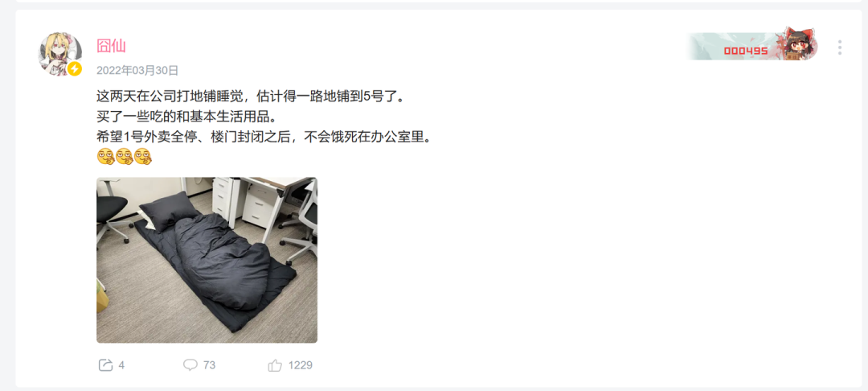The image size is (868, 391).
Task: Click the post line 买了一些吃的和基本生活用品
Action: point(189,117)
